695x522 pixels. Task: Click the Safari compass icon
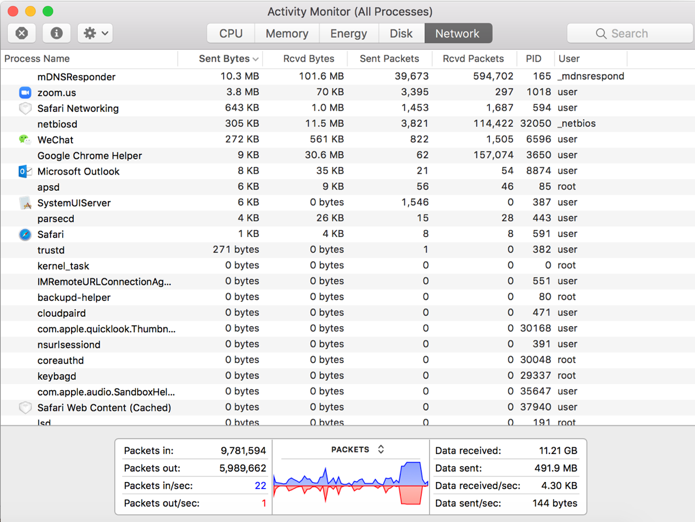tap(25, 234)
